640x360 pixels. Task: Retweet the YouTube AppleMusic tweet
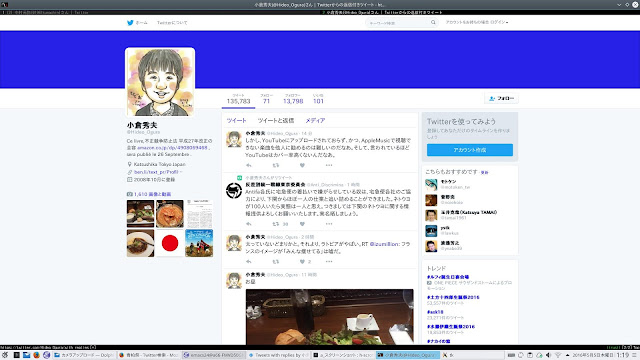point(276,165)
